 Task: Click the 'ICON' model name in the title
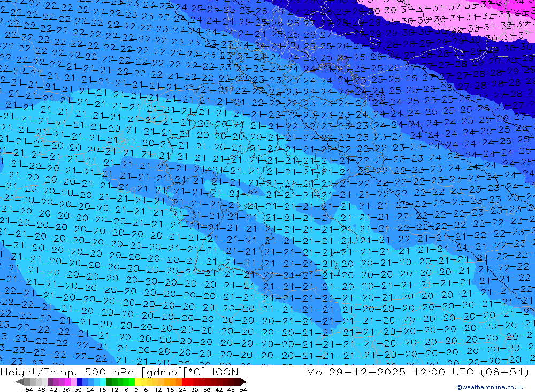[x=225, y=372]
